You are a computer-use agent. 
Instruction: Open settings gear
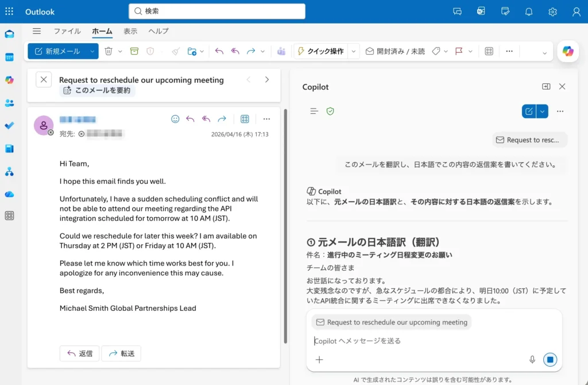[552, 11]
